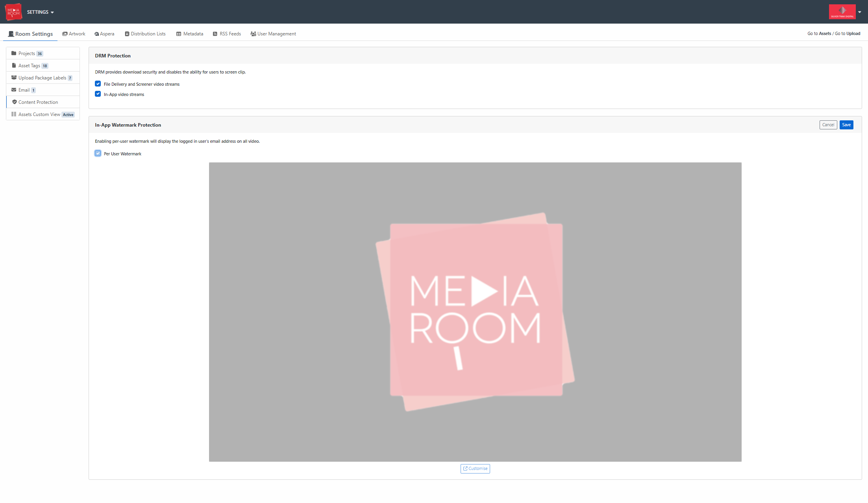This screenshot has height=503, width=868.
Task: Click the User Management people icon
Action: point(253,34)
